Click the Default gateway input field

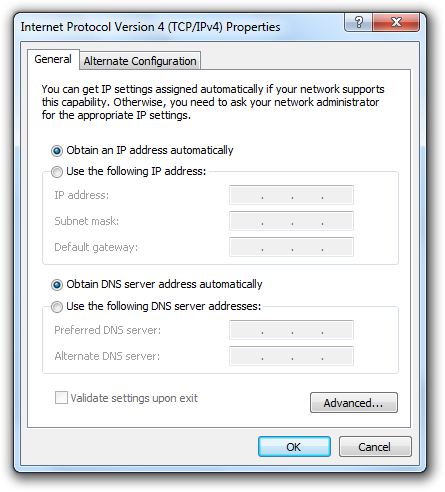pos(291,247)
